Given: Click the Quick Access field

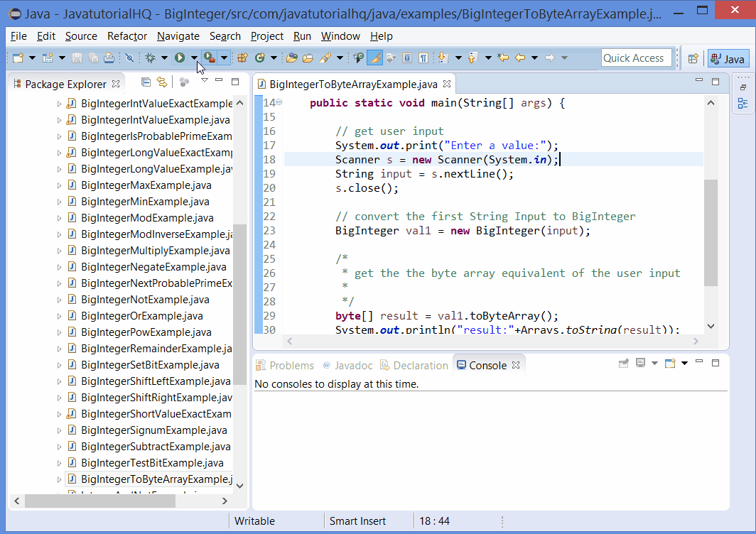Looking at the screenshot, I should click(636, 58).
